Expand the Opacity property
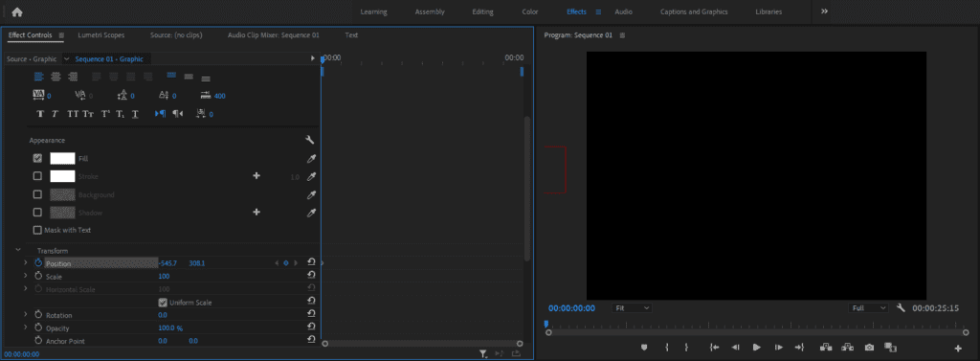Viewport: 980px width, 361px height. (x=26, y=327)
